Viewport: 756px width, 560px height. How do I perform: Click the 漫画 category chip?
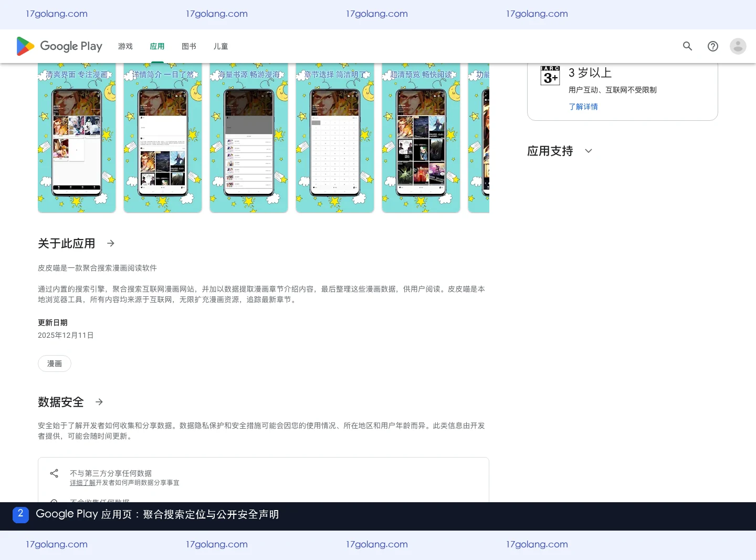[x=55, y=364]
